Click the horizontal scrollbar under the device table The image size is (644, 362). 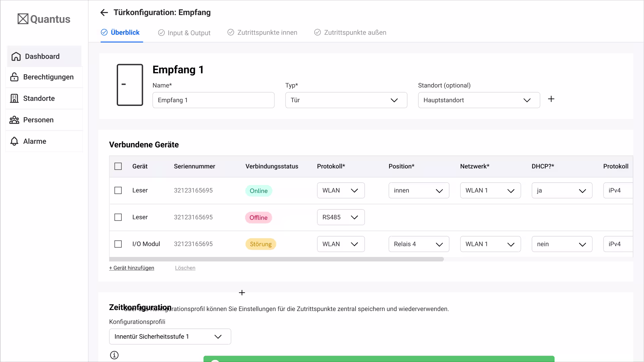click(276, 259)
